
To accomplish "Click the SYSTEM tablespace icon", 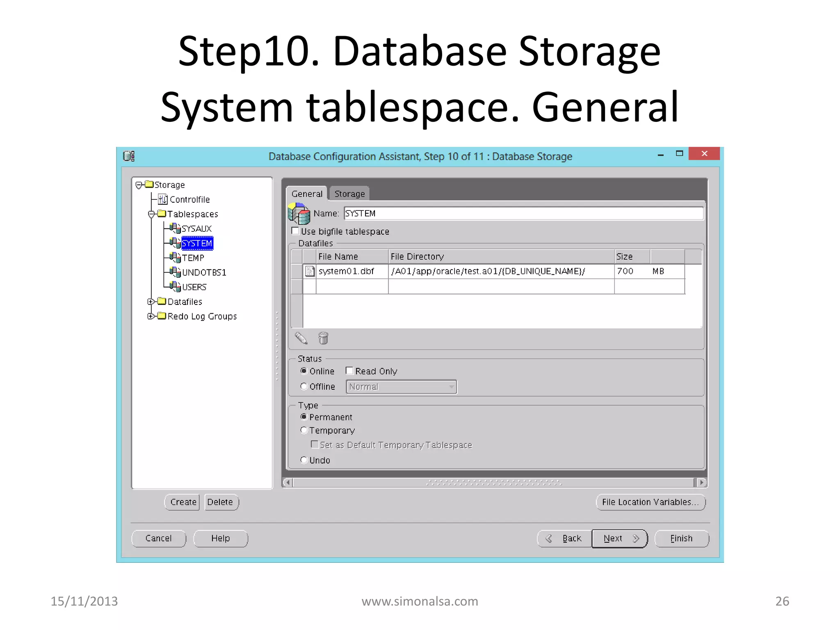I will (176, 243).
